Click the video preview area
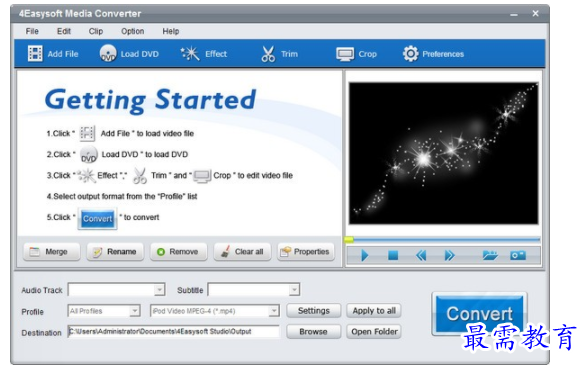 tap(443, 153)
